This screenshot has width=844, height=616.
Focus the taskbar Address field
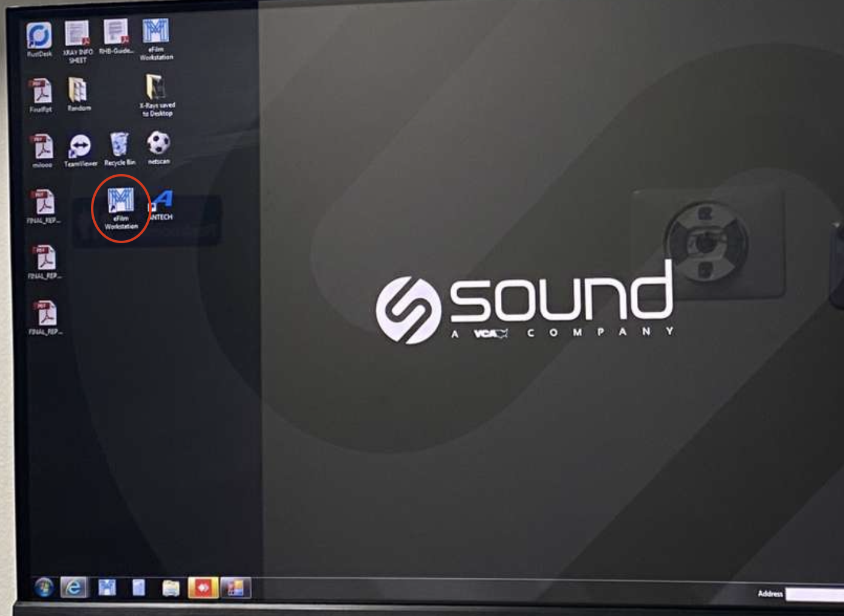coord(814,594)
